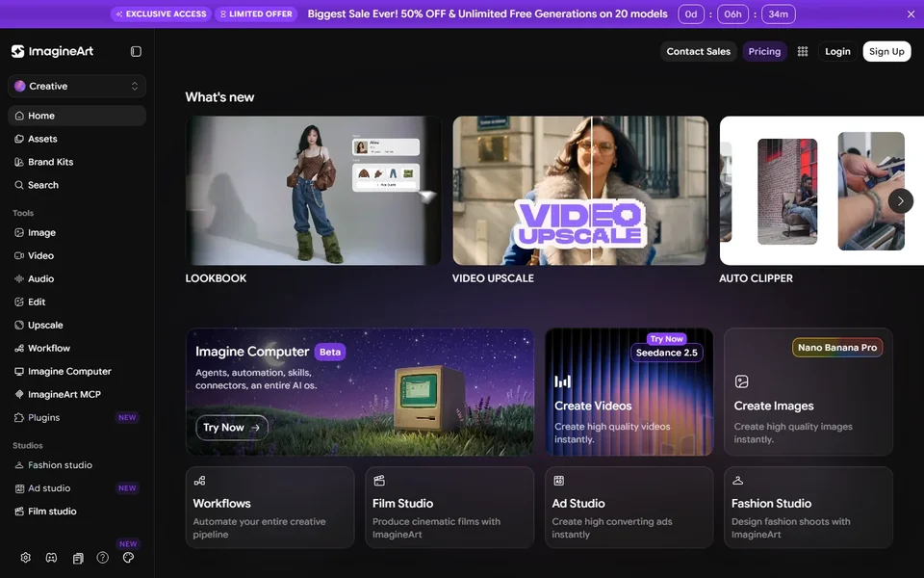Click the Seedance 2.5 badge
The height and width of the screenshot is (578, 924).
point(666,353)
